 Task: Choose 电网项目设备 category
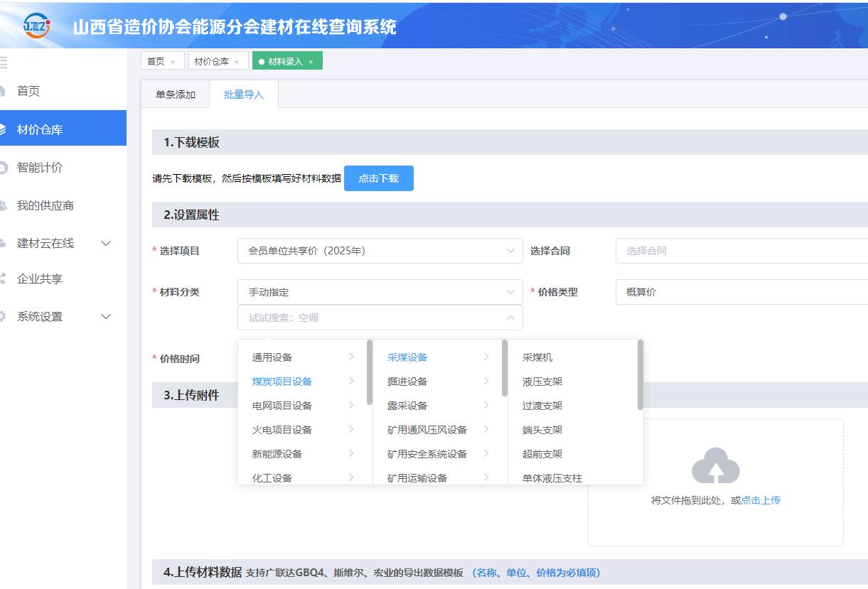click(282, 406)
